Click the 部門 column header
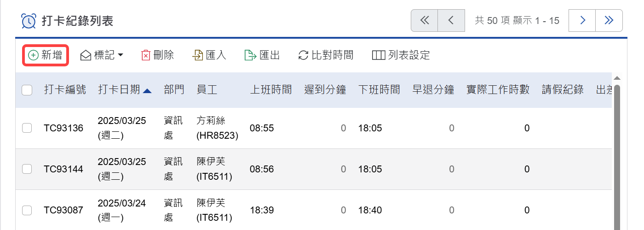The image size is (644, 230). (x=174, y=90)
